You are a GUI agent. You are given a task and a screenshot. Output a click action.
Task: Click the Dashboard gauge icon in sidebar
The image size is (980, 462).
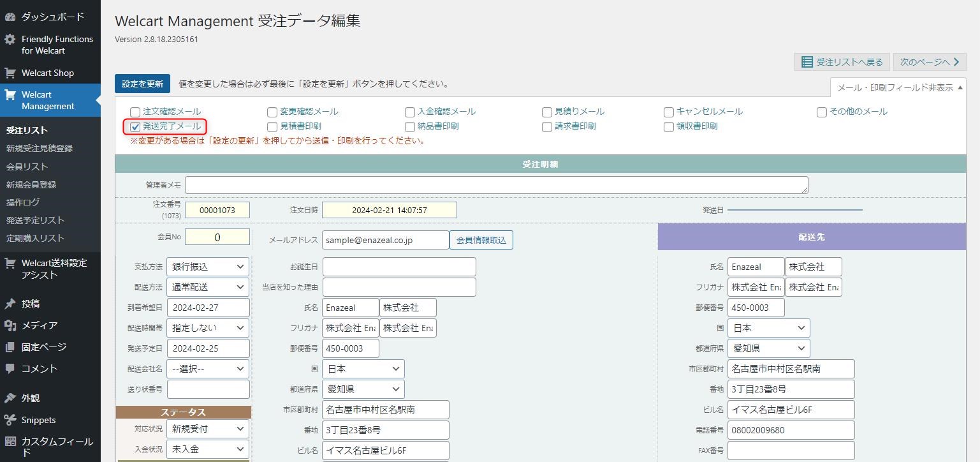[10, 17]
